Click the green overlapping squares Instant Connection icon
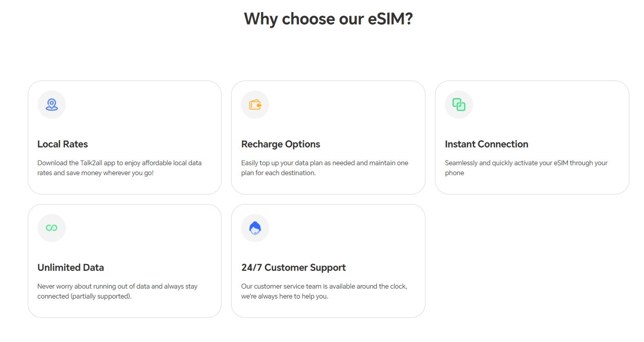This screenshot has width=644, height=342. tap(459, 105)
